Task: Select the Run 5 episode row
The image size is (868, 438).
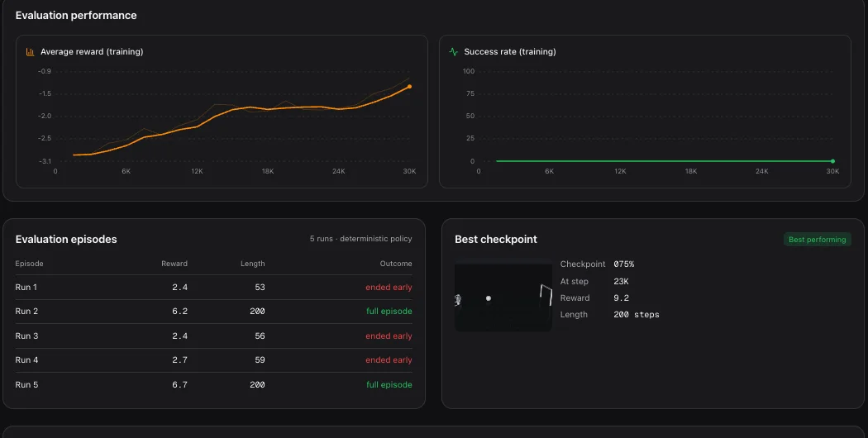Action: (x=213, y=384)
